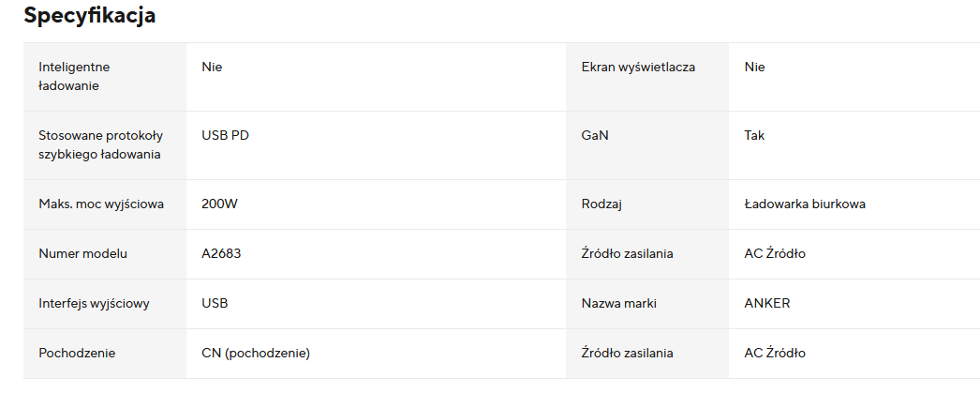
Task: Select Stosowane protokoły szybkiego ładowania label
Action: (100, 144)
